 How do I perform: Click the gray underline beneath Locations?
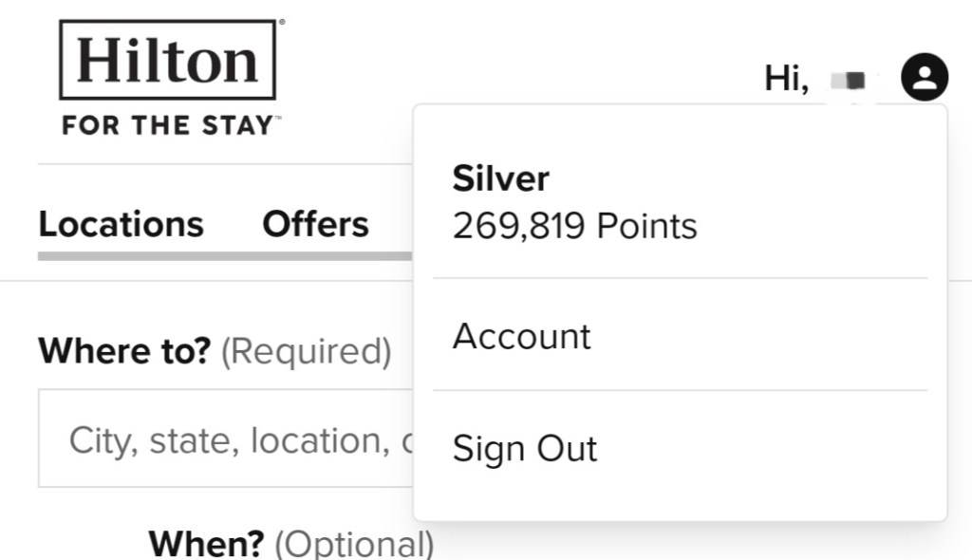point(224,256)
